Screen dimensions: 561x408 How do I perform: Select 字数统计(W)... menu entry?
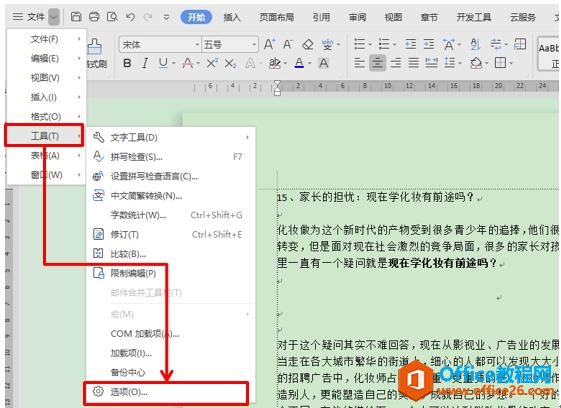coord(170,215)
